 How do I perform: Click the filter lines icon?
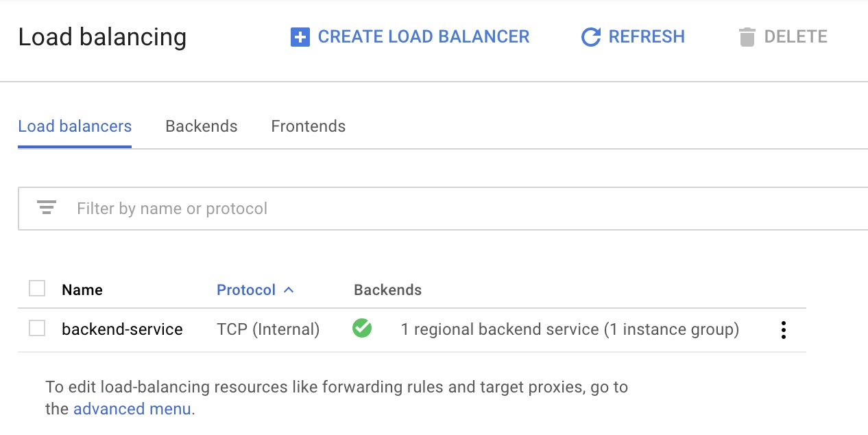click(x=47, y=208)
